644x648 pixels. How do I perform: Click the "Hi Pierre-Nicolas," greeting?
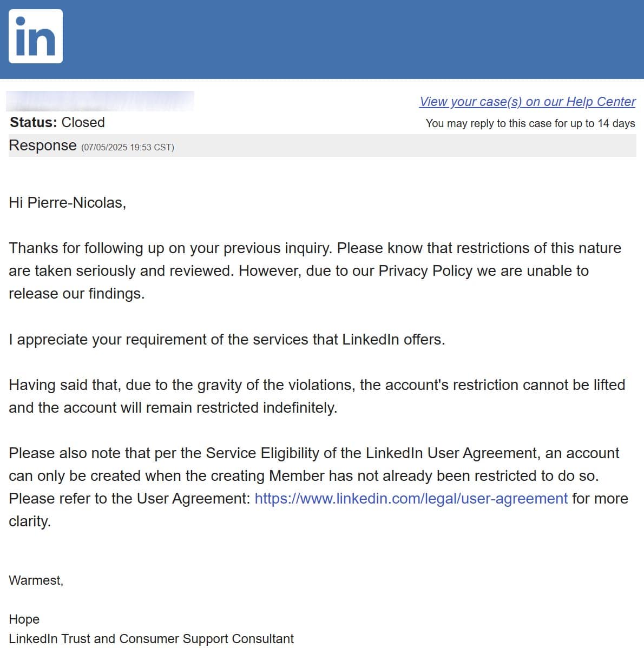pyautogui.click(x=67, y=202)
